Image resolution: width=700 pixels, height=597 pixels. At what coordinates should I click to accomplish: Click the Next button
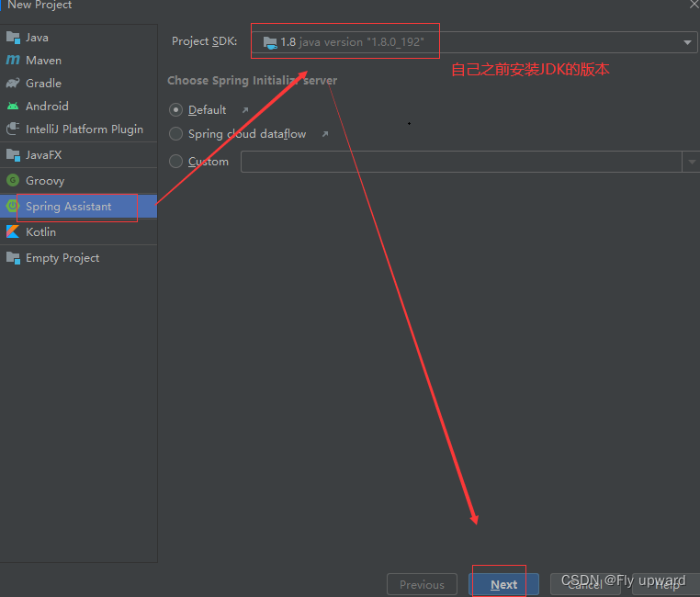pos(503,584)
